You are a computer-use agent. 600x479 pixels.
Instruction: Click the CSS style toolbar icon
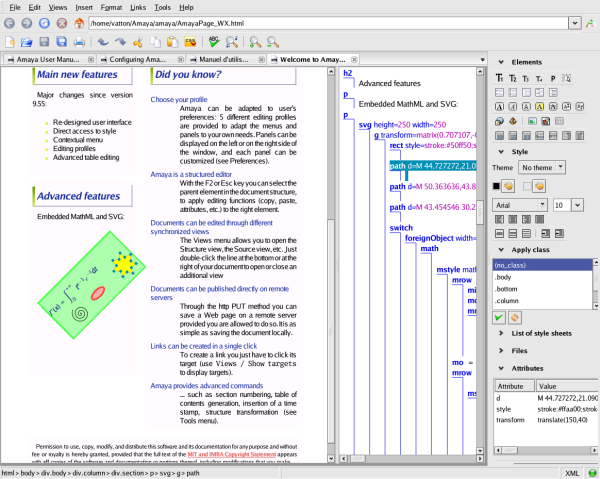point(188,42)
